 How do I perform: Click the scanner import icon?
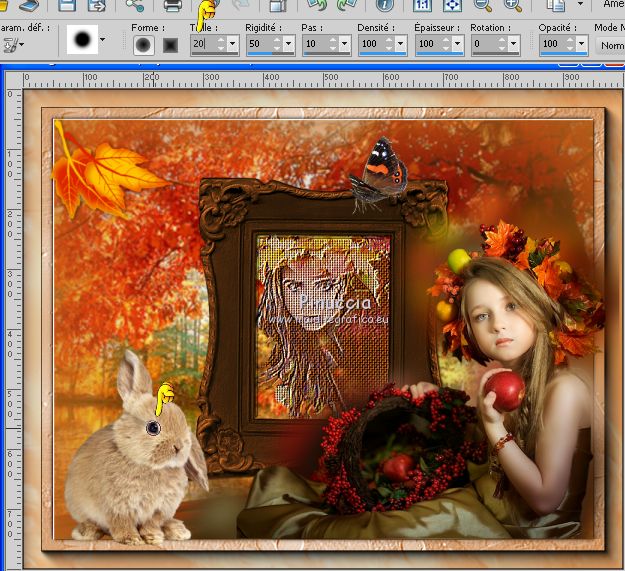29,5
